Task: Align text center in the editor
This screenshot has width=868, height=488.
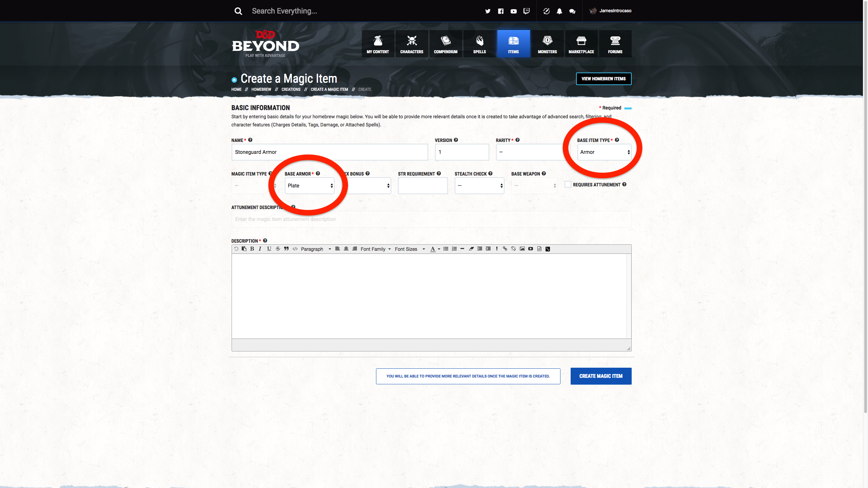Action: [346, 249]
